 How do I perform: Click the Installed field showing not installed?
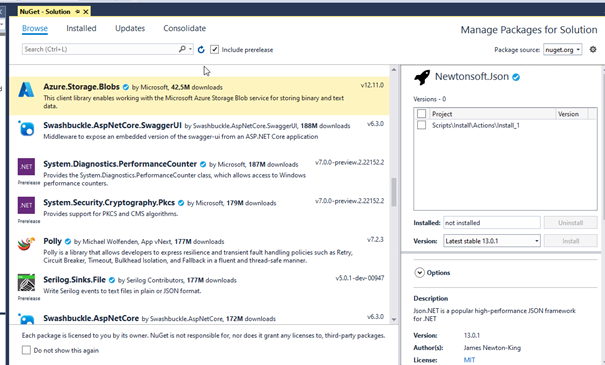pos(492,223)
